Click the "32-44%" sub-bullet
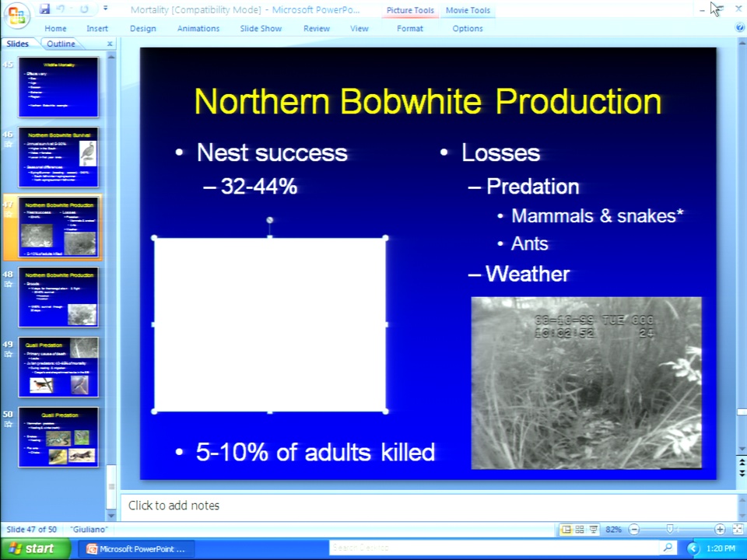The height and width of the screenshot is (560, 747). pyautogui.click(x=259, y=186)
